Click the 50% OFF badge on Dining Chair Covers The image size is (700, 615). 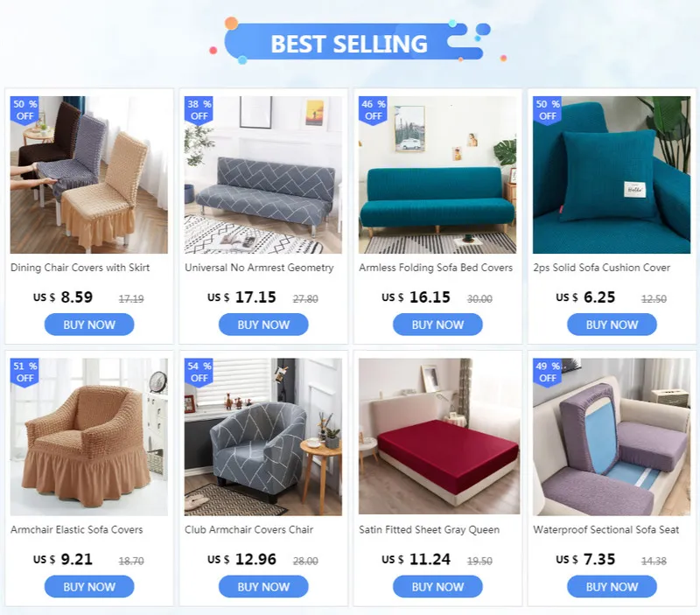pyautogui.click(x=25, y=110)
